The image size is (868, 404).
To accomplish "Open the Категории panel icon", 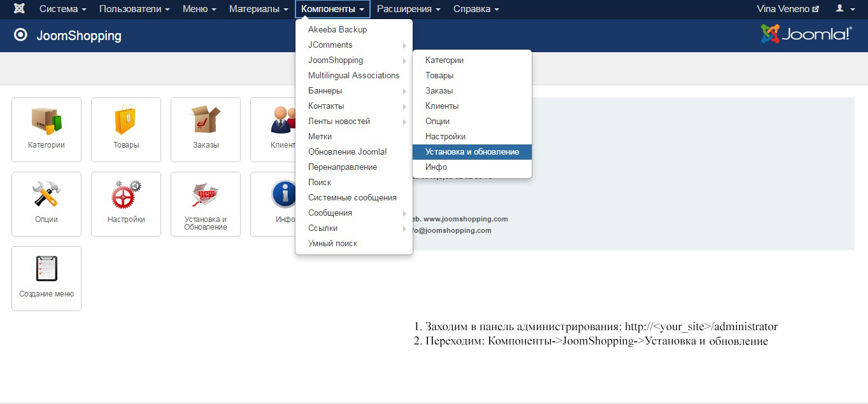I will pyautogui.click(x=46, y=130).
